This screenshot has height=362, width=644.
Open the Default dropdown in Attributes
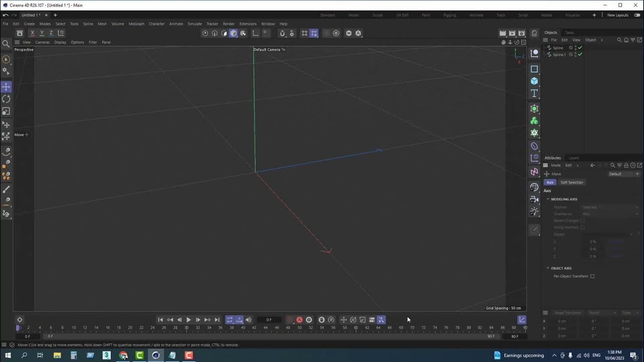click(x=624, y=174)
